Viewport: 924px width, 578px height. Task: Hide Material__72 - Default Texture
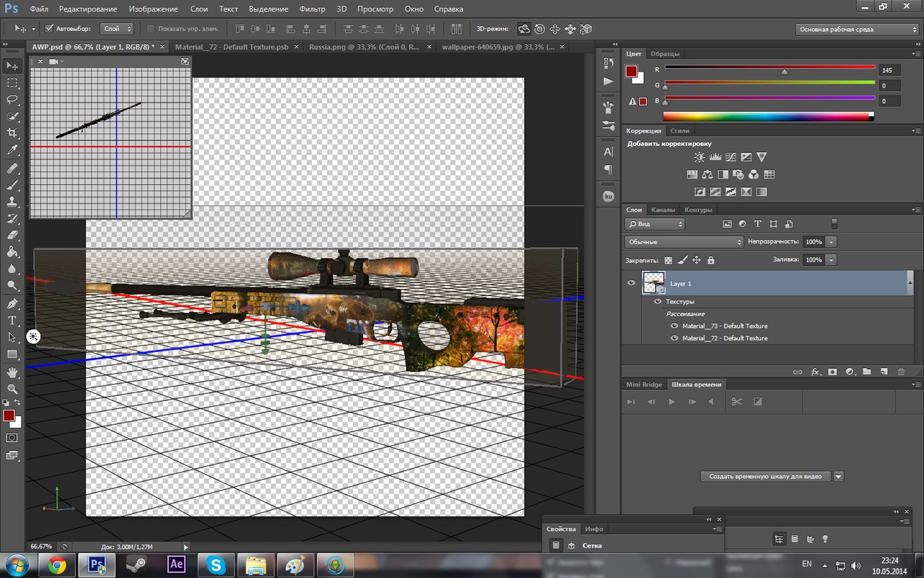point(674,338)
